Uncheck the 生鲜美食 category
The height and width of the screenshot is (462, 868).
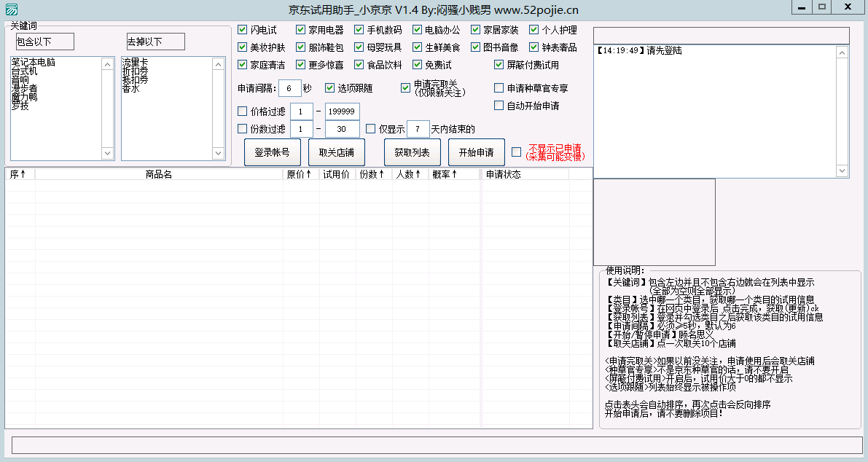tap(418, 47)
